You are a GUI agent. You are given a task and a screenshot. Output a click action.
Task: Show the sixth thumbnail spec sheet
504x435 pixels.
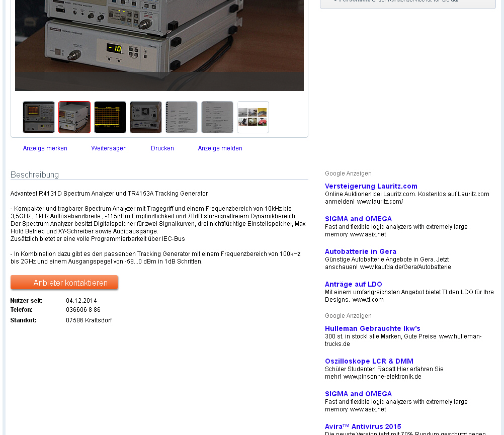click(217, 117)
